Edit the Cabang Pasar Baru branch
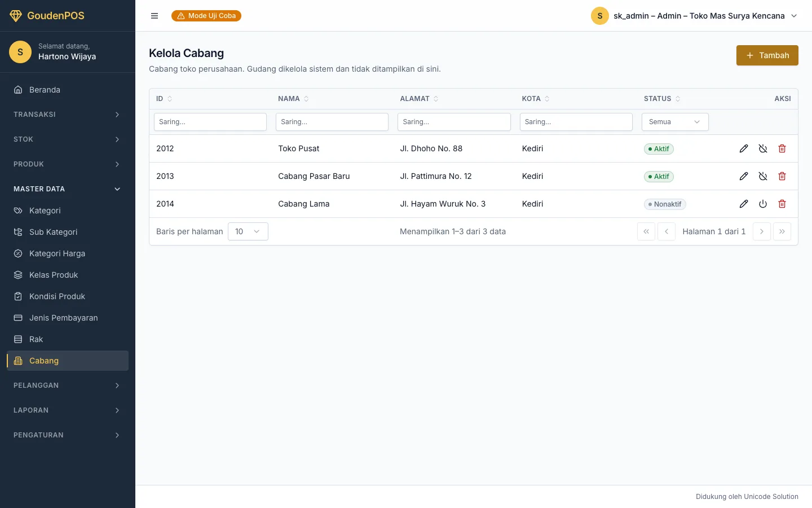This screenshot has height=508, width=812. click(744, 176)
